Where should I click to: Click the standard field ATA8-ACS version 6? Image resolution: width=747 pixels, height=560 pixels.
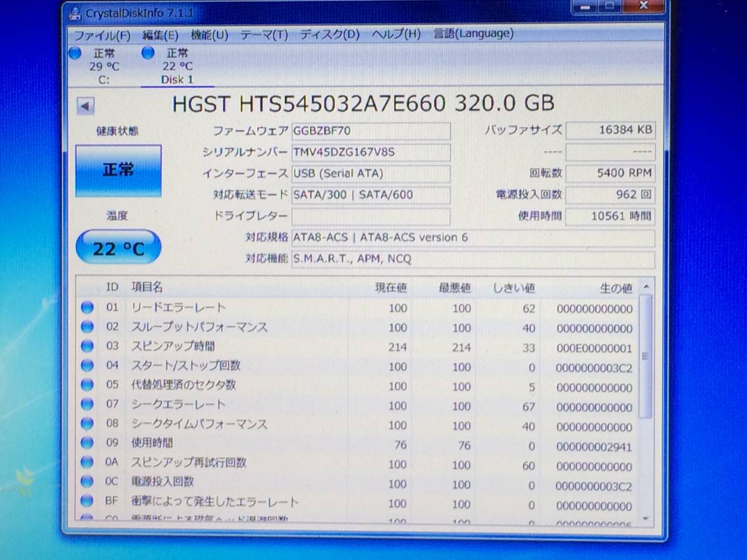(x=473, y=238)
